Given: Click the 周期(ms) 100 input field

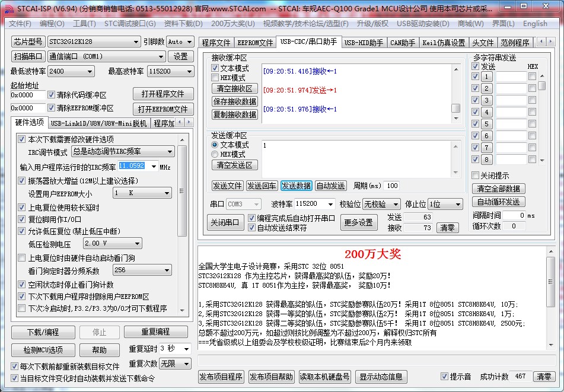Looking at the screenshot, I should 391,186.
